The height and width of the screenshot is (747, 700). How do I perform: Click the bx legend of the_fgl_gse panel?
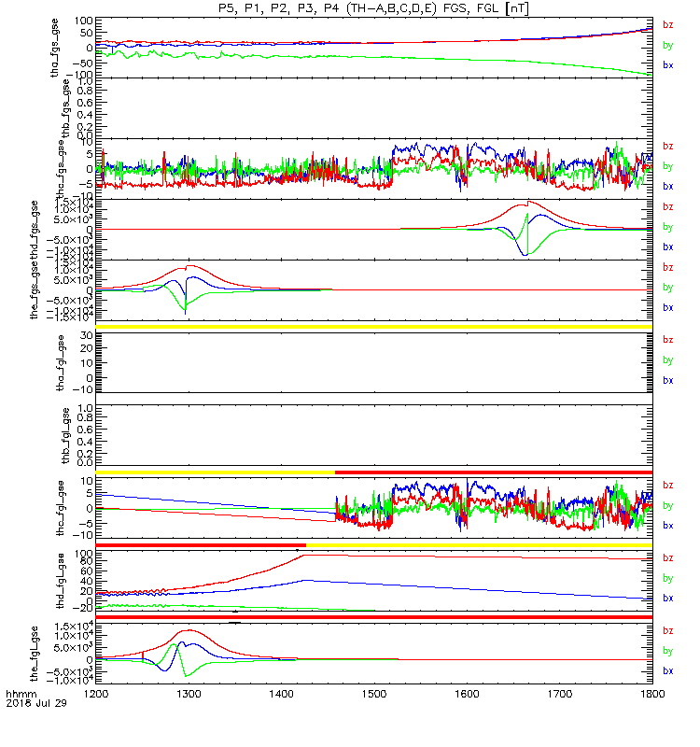[x=668, y=670]
